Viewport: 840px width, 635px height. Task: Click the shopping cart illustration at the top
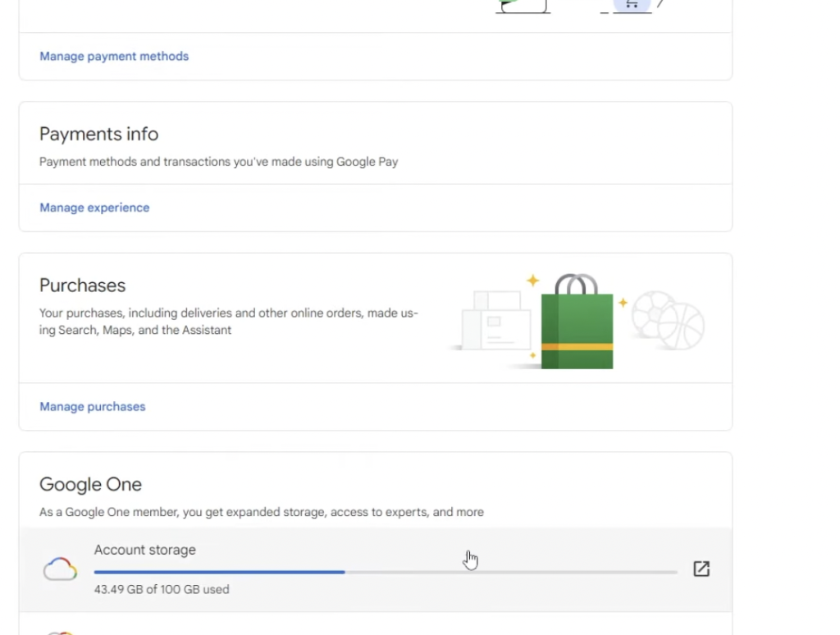[631, 5]
